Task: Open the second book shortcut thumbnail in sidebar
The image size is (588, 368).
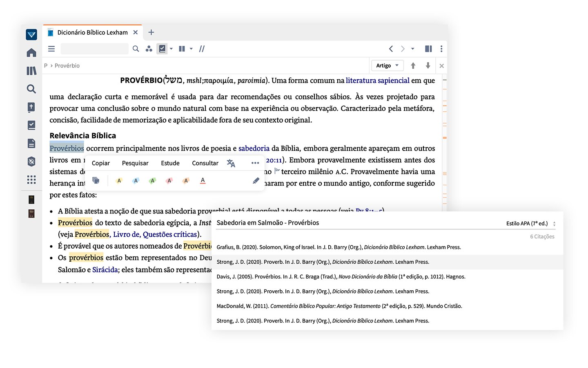Action: tap(31, 213)
